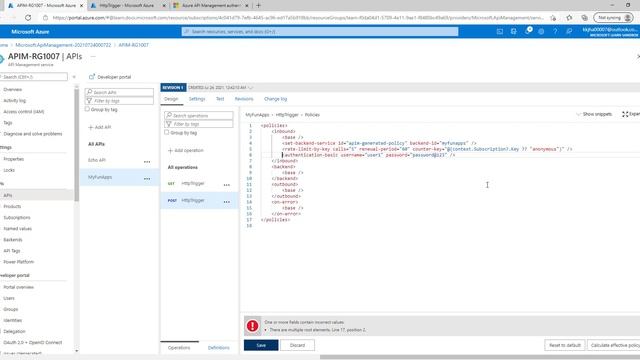Expand the Revision 1 dropdown arrow

tap(251, 87)
